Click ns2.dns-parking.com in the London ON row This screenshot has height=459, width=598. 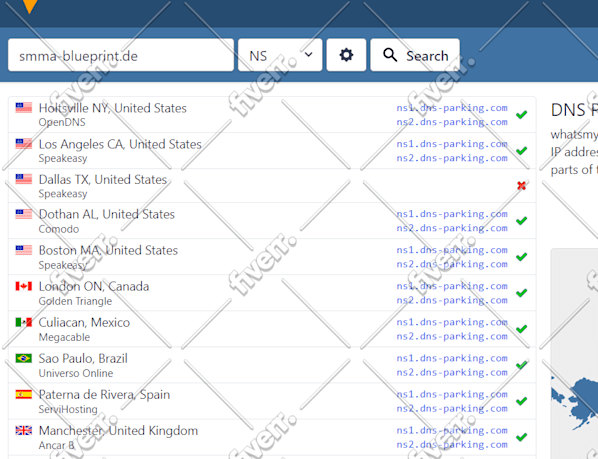(452, 300)
